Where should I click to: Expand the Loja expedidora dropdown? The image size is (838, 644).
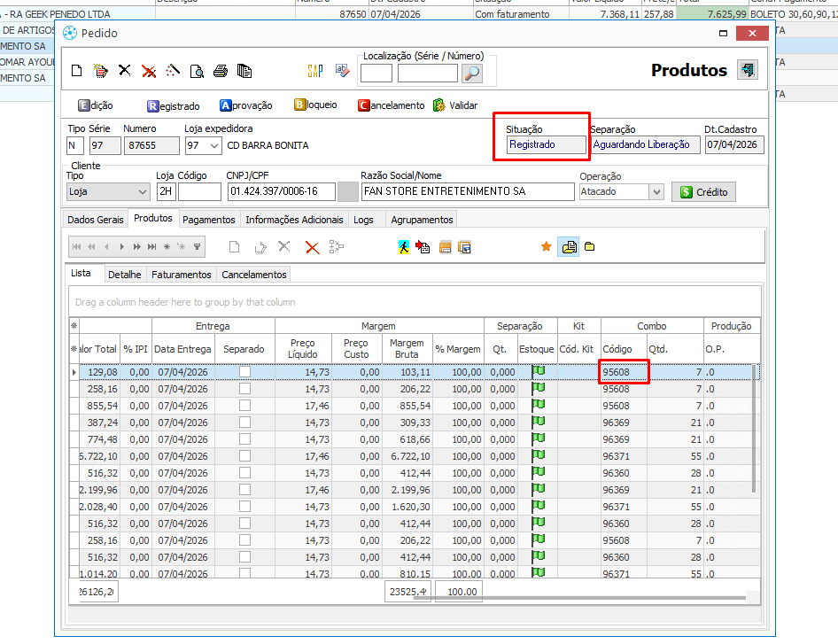215,145
